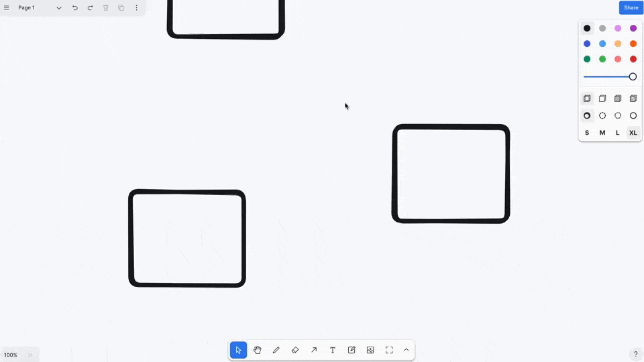The height and width of the screenshot is (362, 644).
Task: Open the Page 1 page selector
Action: point(40,8)
